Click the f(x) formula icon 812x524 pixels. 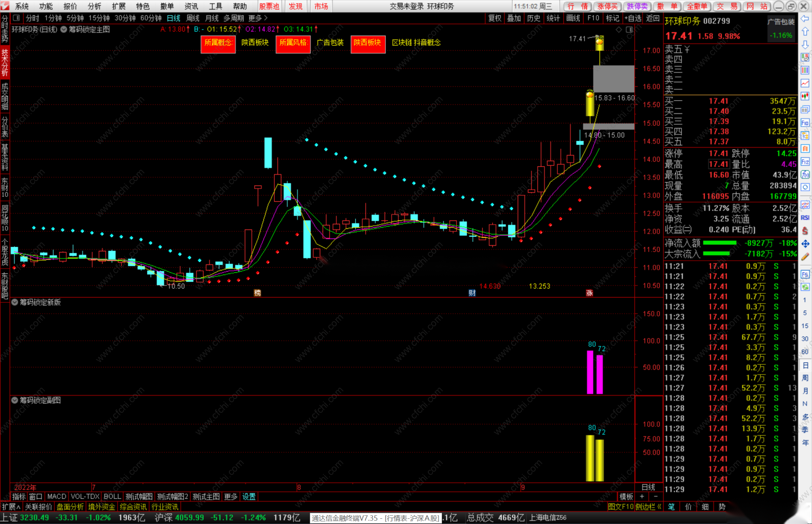pos(805,175)
